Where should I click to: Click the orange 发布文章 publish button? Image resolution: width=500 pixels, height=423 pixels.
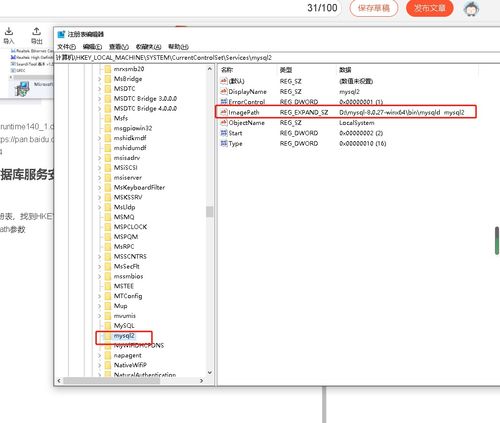[430, 8]
